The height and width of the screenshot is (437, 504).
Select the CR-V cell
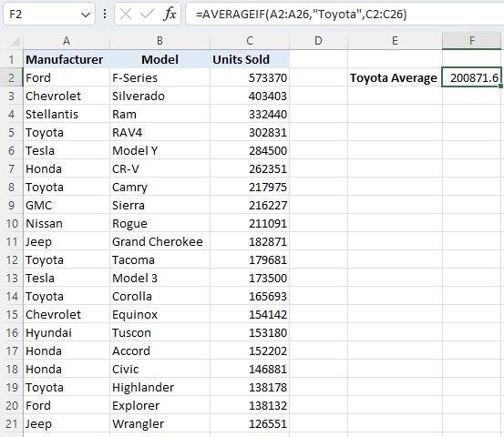click(x=159, y=169)
